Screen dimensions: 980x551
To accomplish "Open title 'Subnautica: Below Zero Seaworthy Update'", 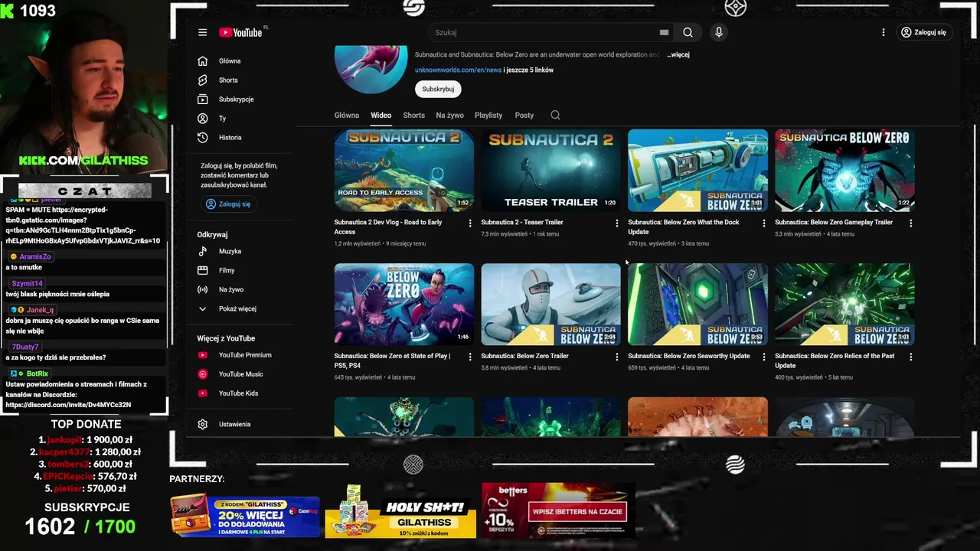I will click(x=688, y=356).
